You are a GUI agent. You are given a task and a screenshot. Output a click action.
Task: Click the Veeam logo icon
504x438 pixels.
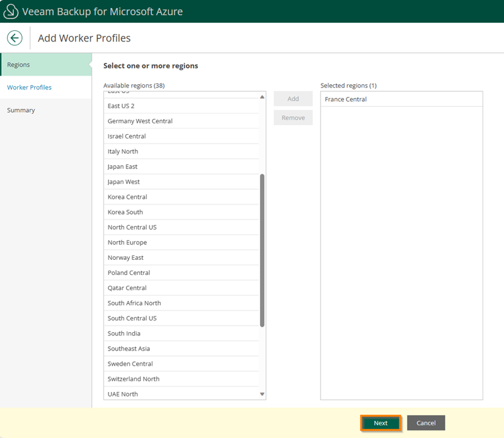(11, 11)
